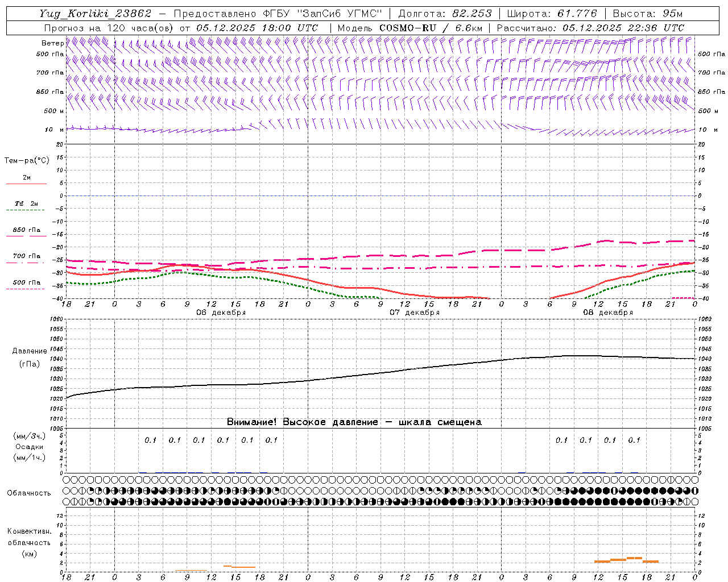This screenshot has width=728, height=582.
Task: Click the Конвективн. облачность panel label
Action: pyautogui.click(x=29, y=537)
